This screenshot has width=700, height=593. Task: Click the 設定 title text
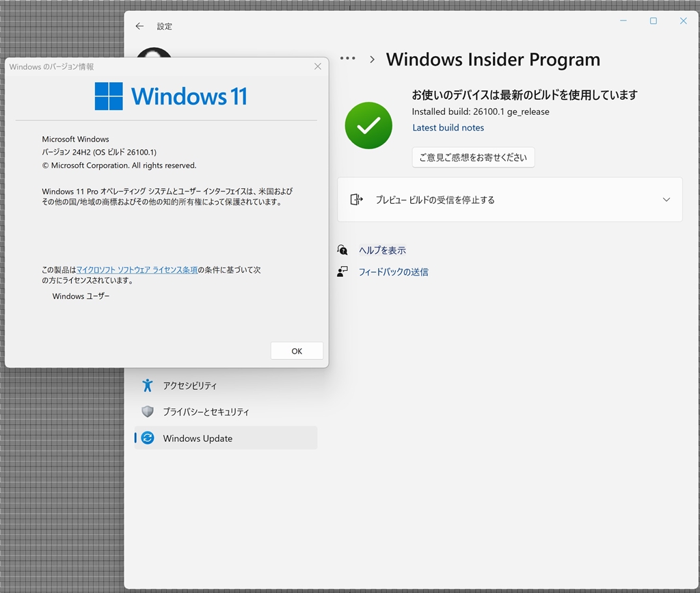[164, 27]
